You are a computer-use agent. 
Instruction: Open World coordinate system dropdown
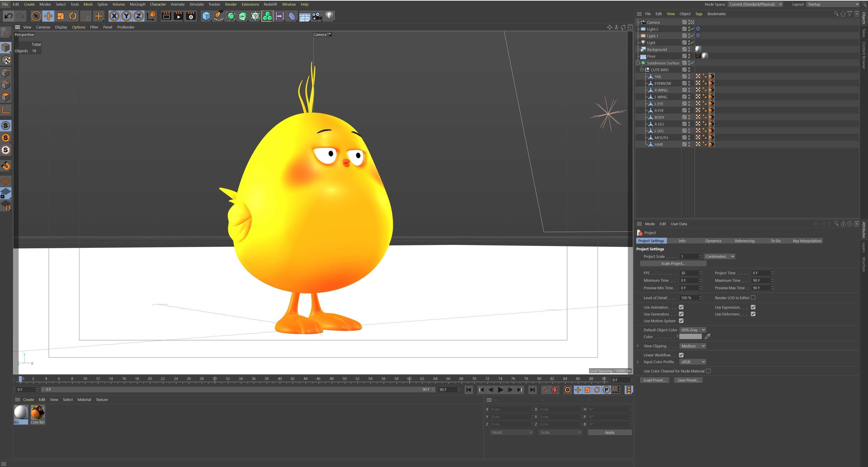(511, 432)
